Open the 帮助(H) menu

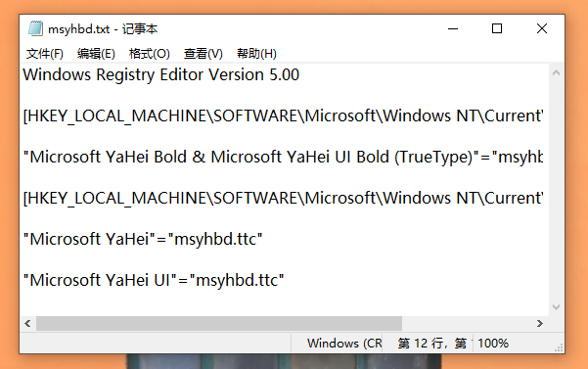256,54
